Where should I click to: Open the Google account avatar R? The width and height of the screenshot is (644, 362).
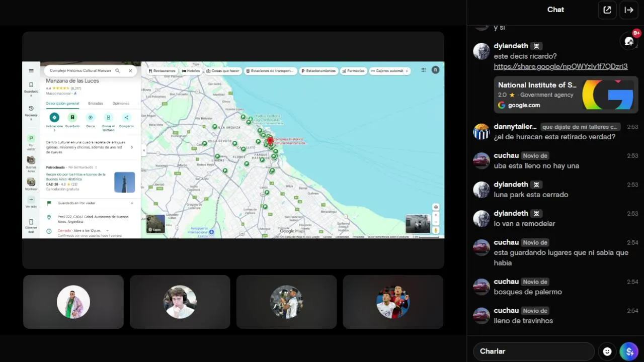pyautogui.click(x=435, y=70)
